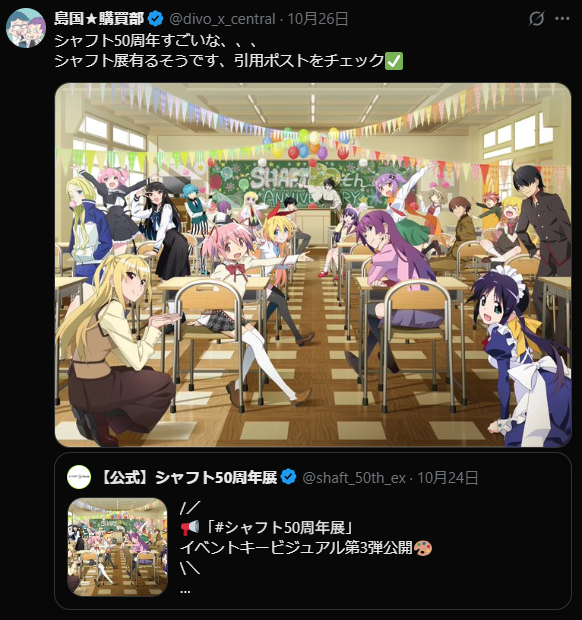
Task: Click the green check mark emoji
Action: (394, 61)
